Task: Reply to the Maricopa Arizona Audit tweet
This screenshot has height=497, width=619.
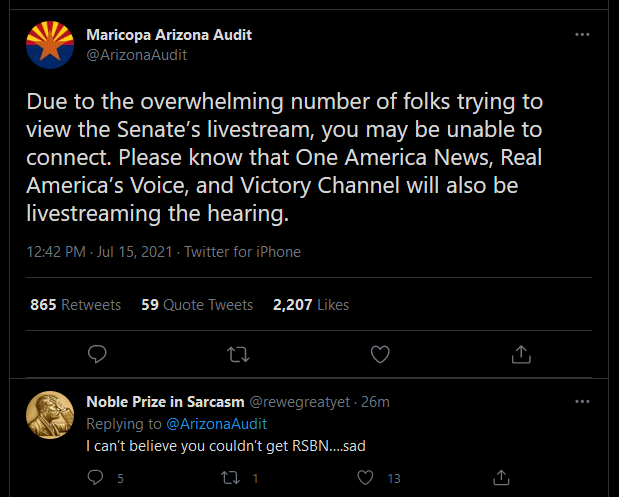Action: tap(97, 354)
